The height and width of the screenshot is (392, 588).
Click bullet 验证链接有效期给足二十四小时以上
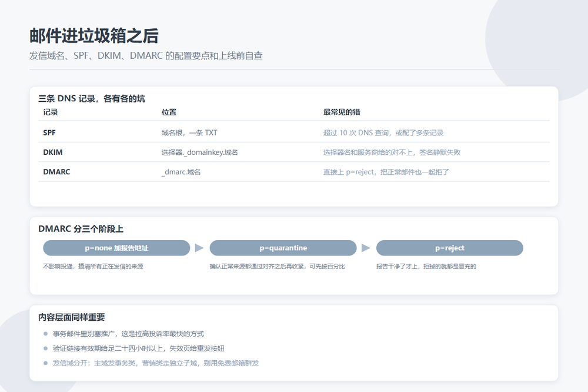click(x=138, y=348)
